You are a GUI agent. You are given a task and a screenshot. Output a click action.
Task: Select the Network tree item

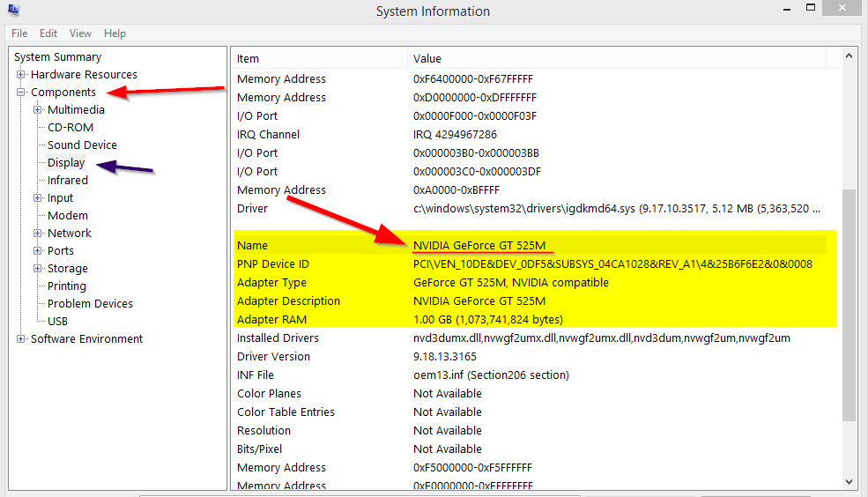(x=70, y=233)
